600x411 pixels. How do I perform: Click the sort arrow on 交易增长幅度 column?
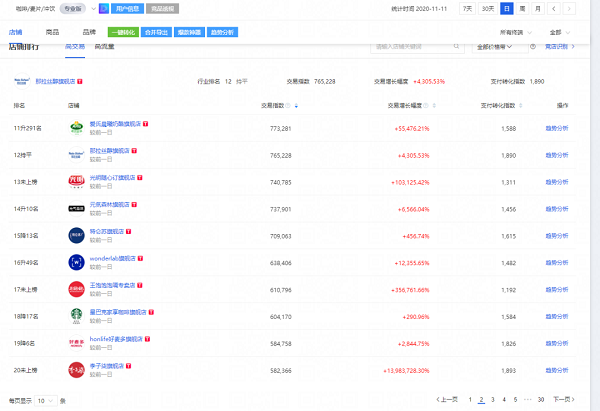(x=434, y=106)
